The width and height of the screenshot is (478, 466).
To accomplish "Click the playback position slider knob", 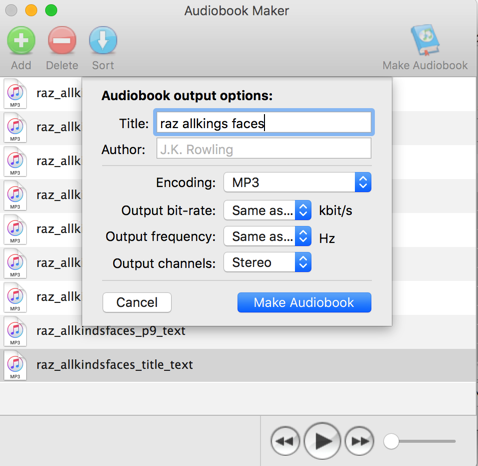I will point(391,441).
